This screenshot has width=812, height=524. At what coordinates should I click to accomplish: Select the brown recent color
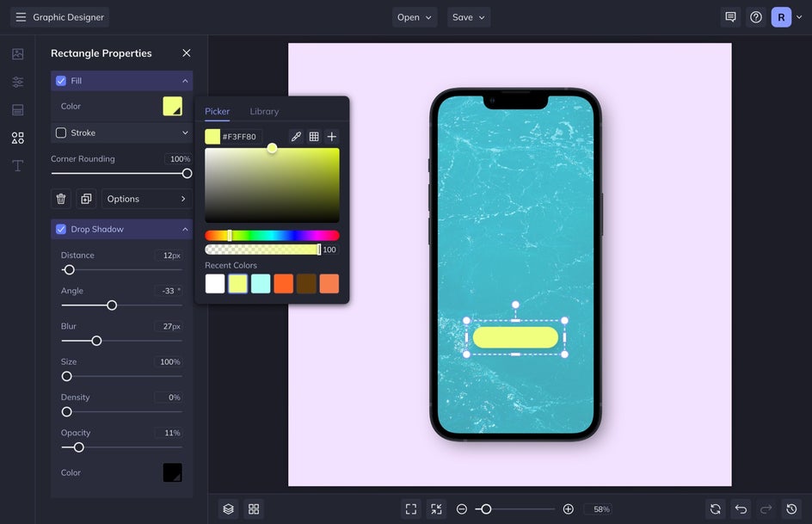[306, 284]
